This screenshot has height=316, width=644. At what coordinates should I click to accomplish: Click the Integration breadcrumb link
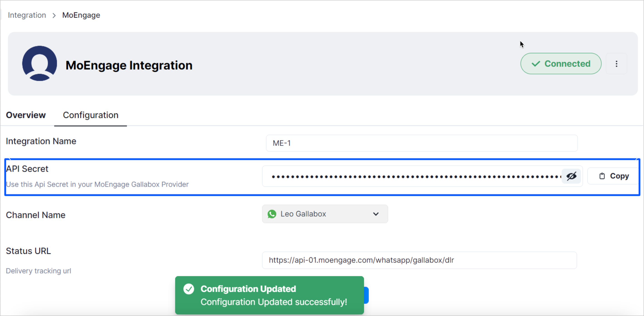(27, 15)
